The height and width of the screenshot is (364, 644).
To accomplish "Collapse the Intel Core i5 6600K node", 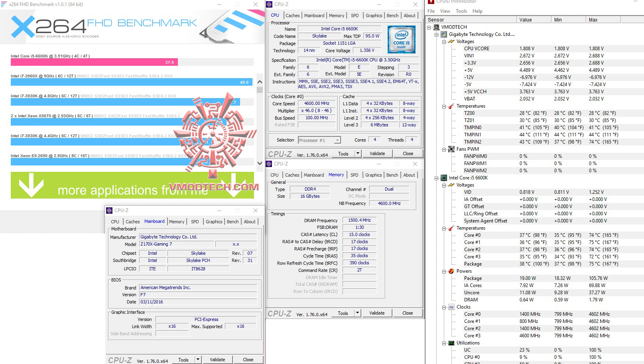I will coord(437,178).
